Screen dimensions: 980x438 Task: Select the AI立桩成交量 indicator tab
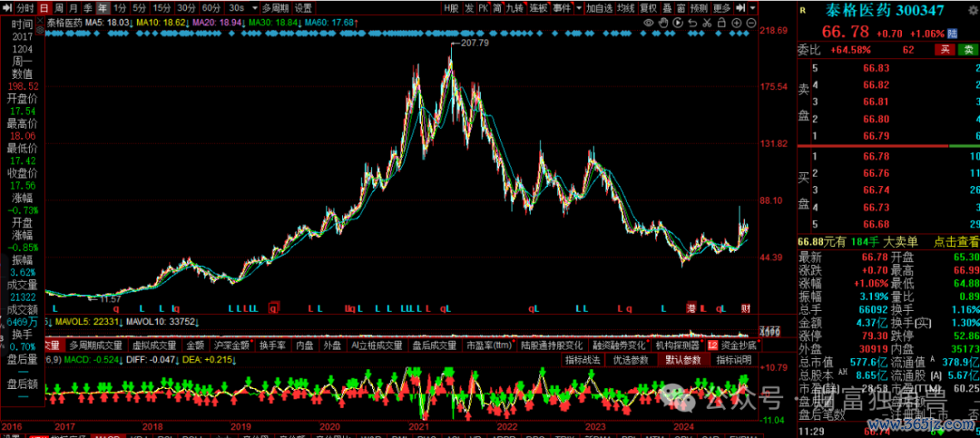377,345
